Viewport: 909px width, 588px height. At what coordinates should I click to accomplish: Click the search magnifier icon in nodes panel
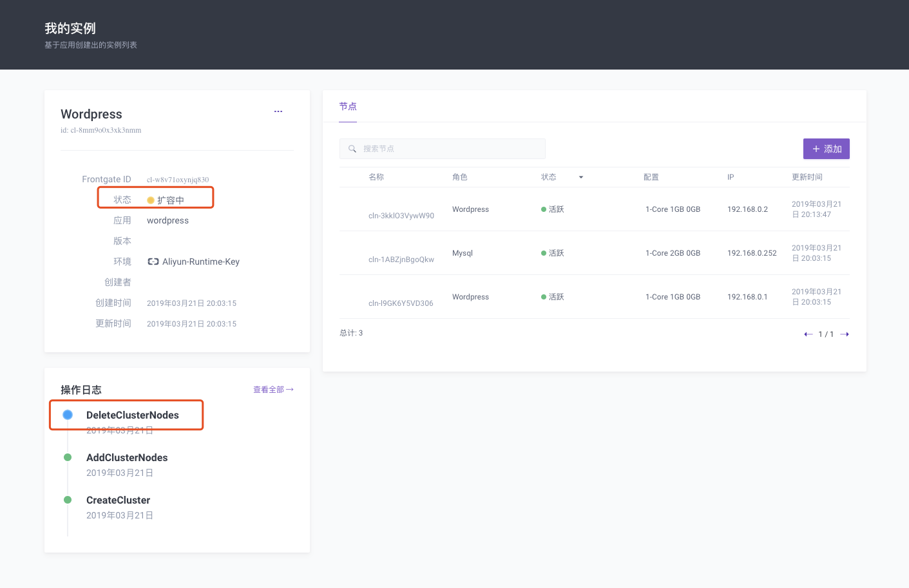(x=352, y=148)
